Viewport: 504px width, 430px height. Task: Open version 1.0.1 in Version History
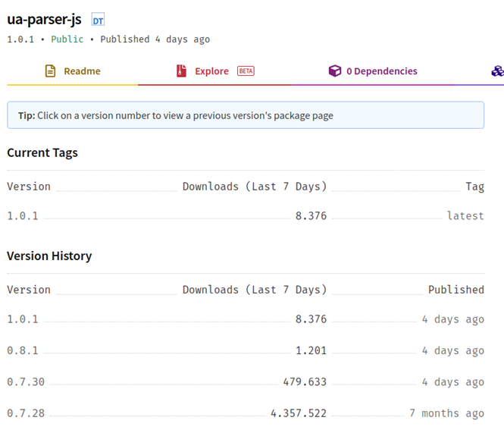[23, 319]
